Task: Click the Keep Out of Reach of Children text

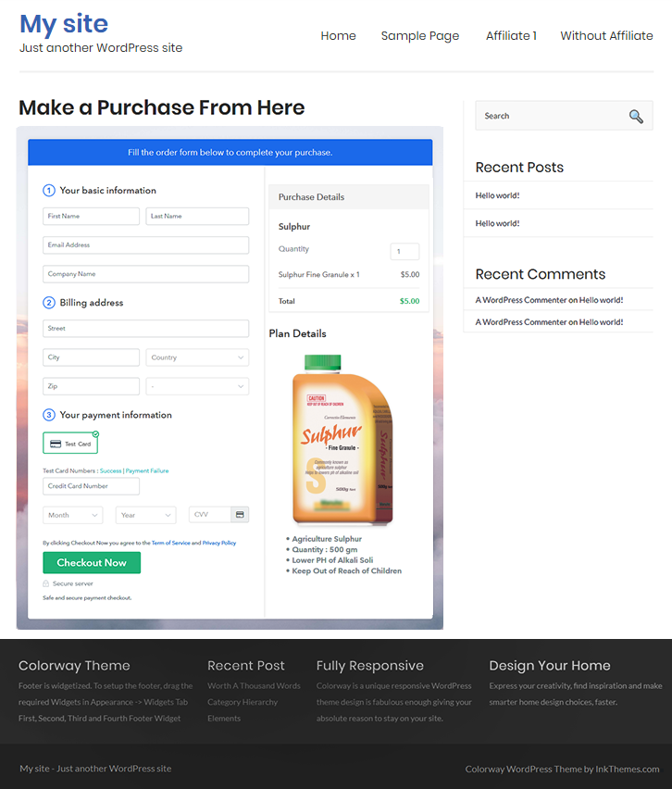Action: [x=346, y=571]
